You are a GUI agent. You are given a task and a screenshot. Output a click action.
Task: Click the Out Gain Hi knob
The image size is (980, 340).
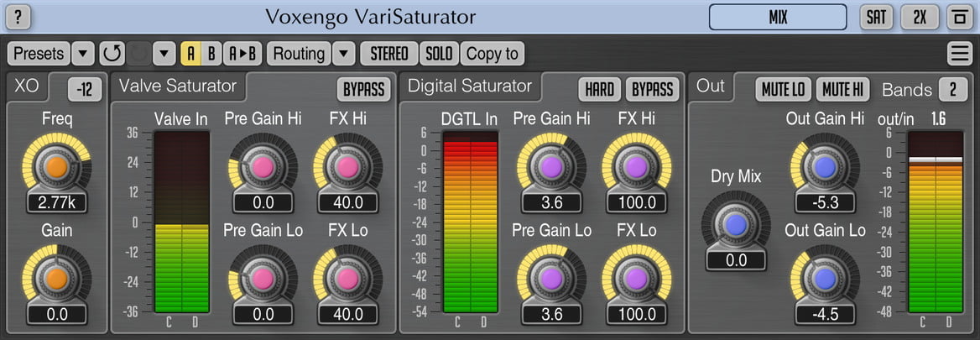pyautogui.click(x=825, y=167)
